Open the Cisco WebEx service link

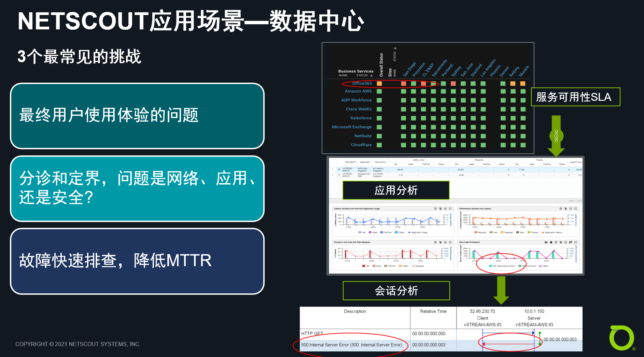coord(359,109)
